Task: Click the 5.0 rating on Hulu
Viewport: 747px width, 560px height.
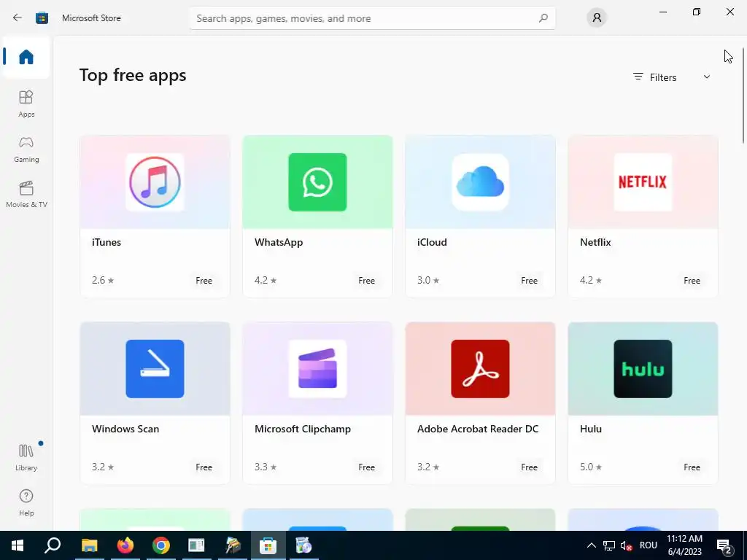Action: 591,467
